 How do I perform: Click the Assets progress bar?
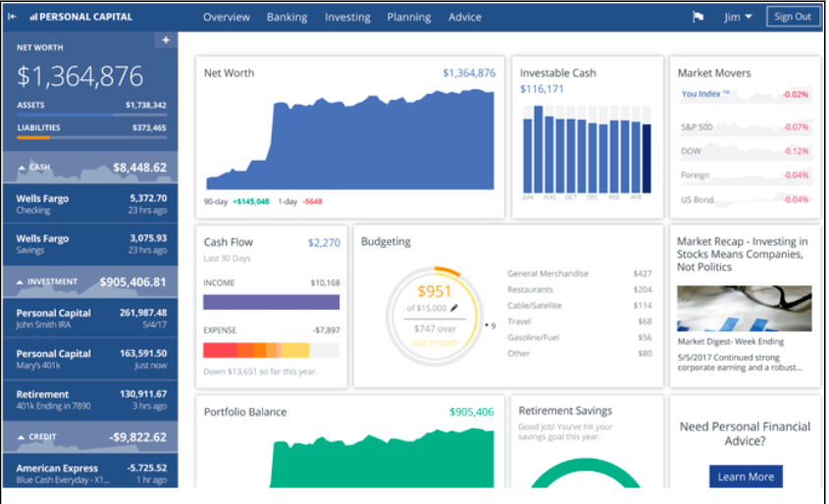click(91, 115)
